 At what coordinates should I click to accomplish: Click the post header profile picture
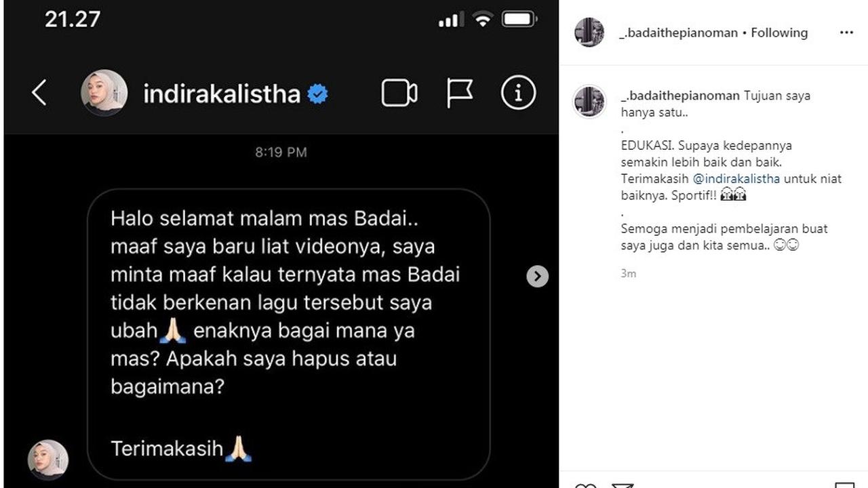tap(589, 33)
